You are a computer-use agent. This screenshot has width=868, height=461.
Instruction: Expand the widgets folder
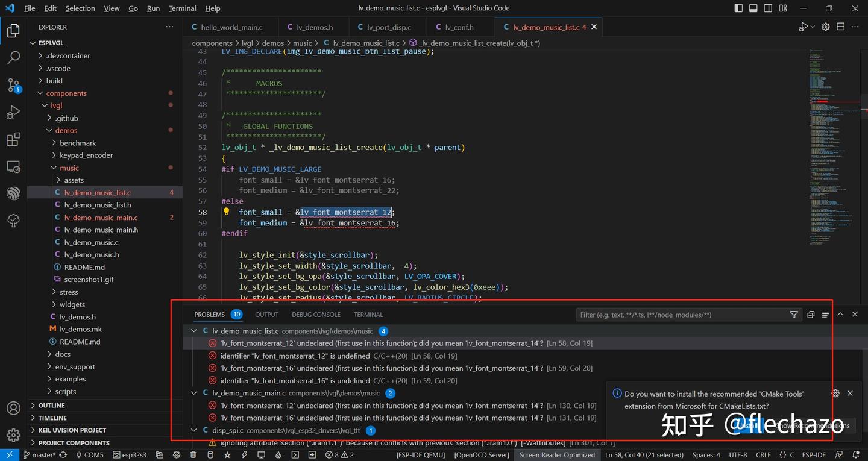(x=55, y=304)
